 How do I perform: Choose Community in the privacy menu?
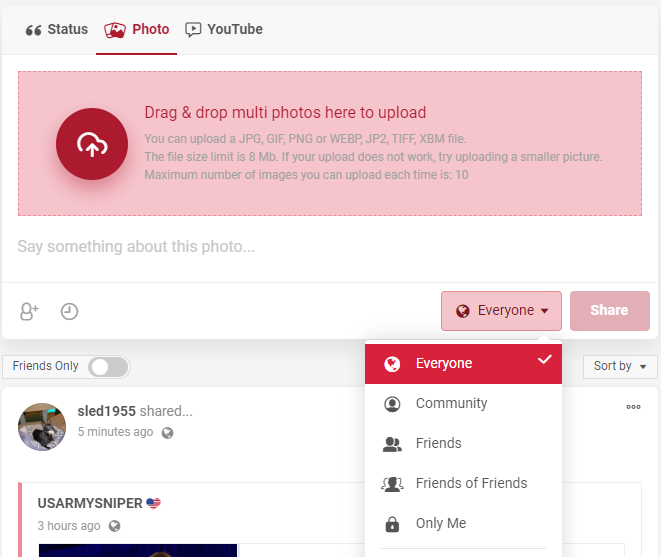463,404
